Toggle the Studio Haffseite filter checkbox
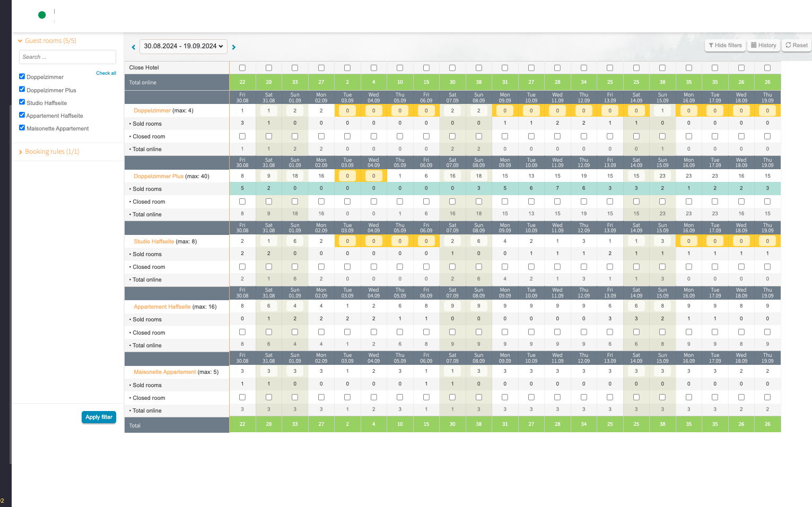The image size is (812, 507). pos(22,102)
